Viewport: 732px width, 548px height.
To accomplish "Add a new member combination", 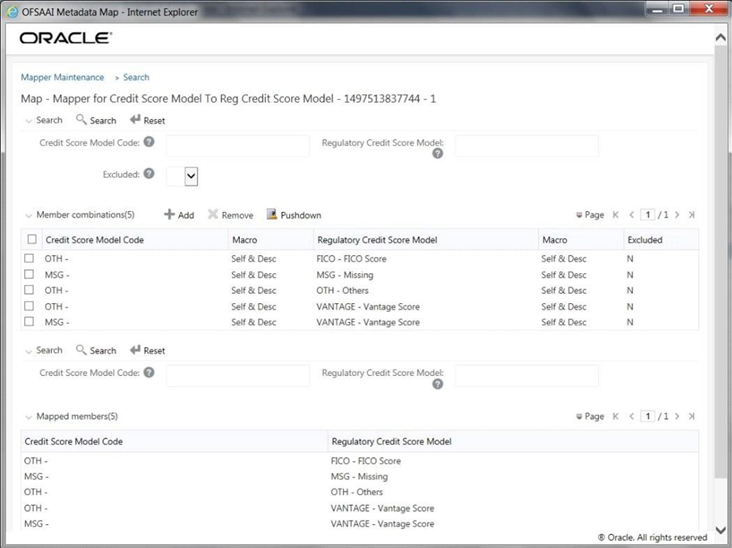I will coord(179,215).
